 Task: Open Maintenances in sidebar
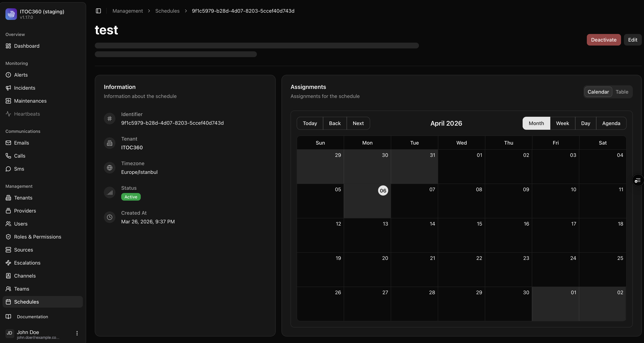click(x=30, y=101)
